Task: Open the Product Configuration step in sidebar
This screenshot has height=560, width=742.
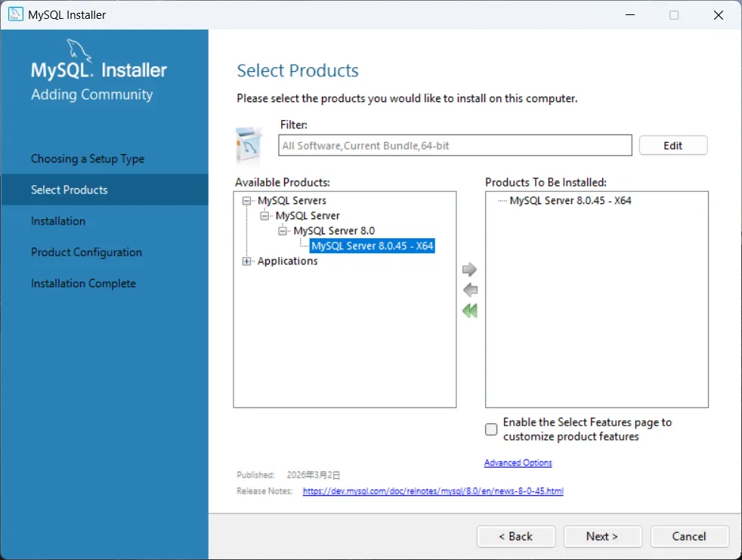Action: click(86, 252)
